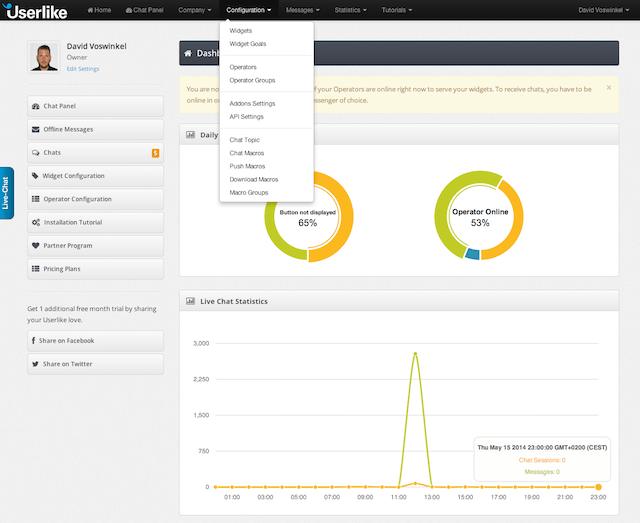Screen dimensions: 640x523
Task: Select API Settings in the menu
Action: coord(246,116)
